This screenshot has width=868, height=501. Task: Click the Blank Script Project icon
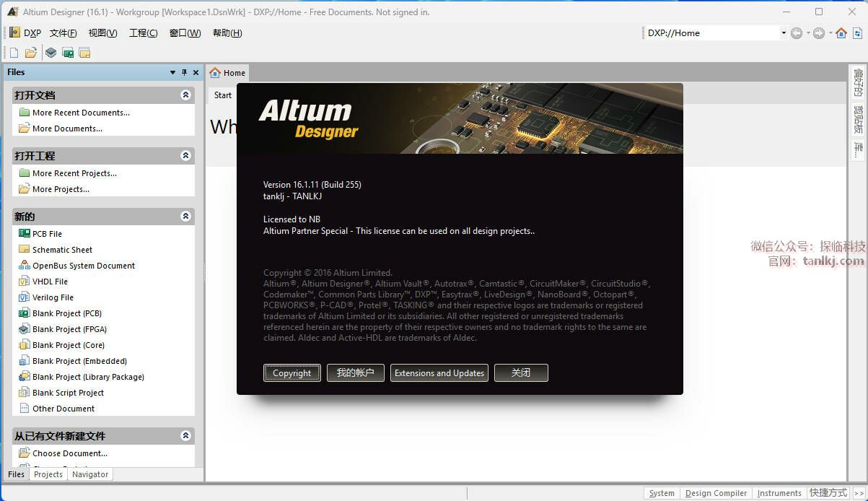coord(25,393)
